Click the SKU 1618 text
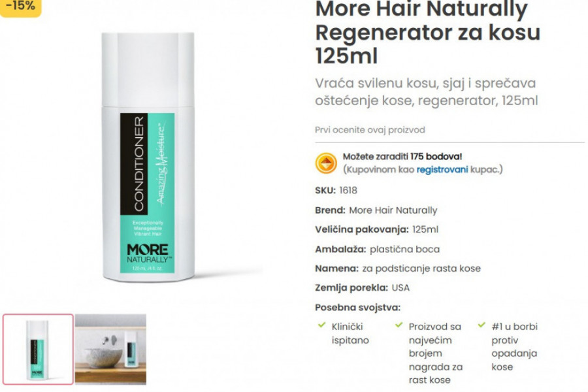The height and width of the screenshot is (392, 588). (x=336, y=191)
